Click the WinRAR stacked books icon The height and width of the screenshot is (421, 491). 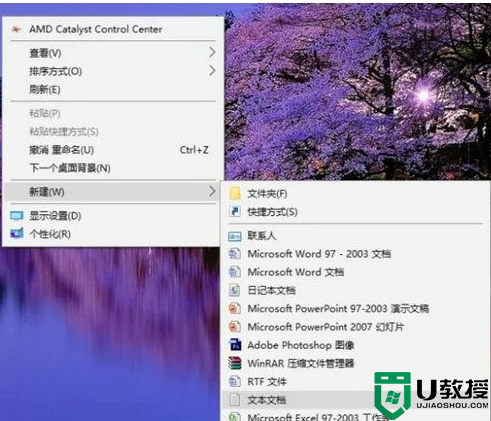pyautogui.click(x=235, y=363)
